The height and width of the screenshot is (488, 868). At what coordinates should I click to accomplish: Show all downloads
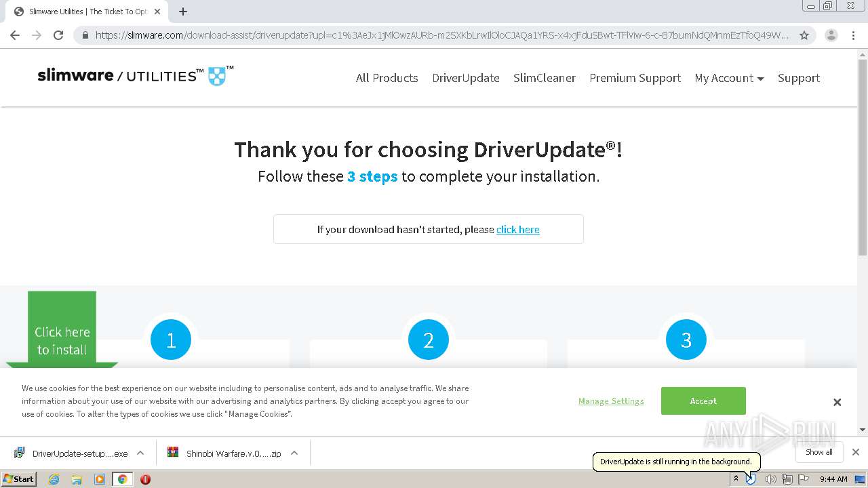819,452
